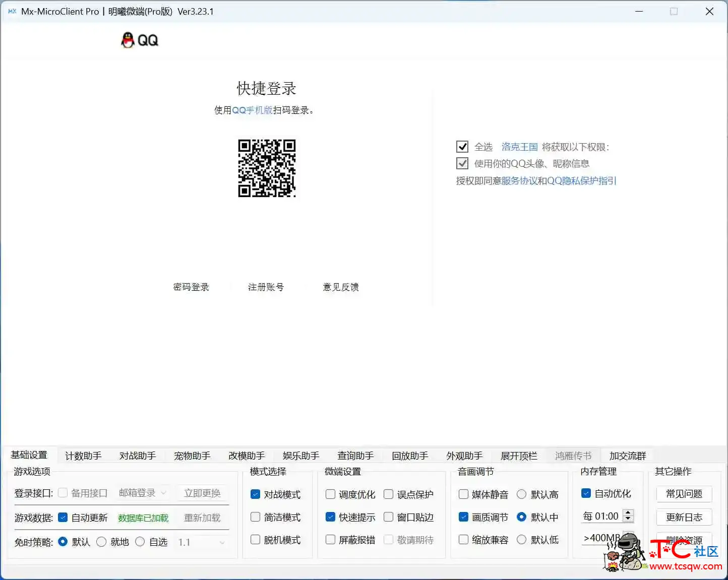Image resolution: width=728 pixels, height=580 pixels.
Task: Open 更新日志 button
Action: click(684, 517)
